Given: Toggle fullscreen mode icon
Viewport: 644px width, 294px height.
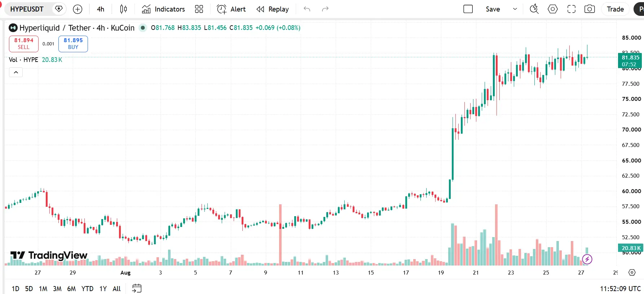Looking at the screenshot, I should coord(572,9).
